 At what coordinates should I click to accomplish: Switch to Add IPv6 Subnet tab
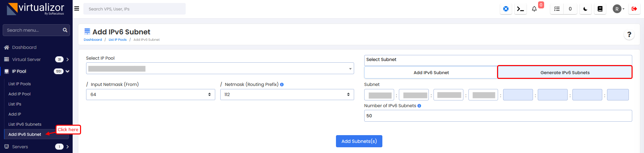(x=431, y=72)
